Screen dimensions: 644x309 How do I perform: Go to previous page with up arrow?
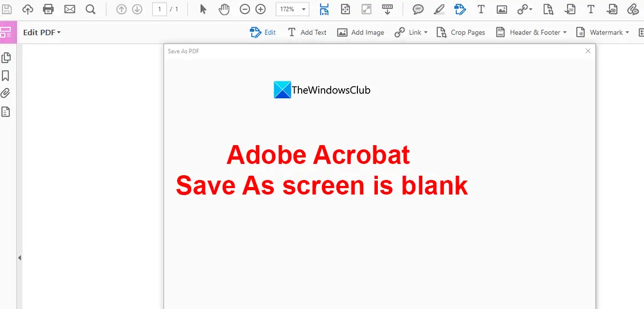pyautogui.click(x=121, y=9)
